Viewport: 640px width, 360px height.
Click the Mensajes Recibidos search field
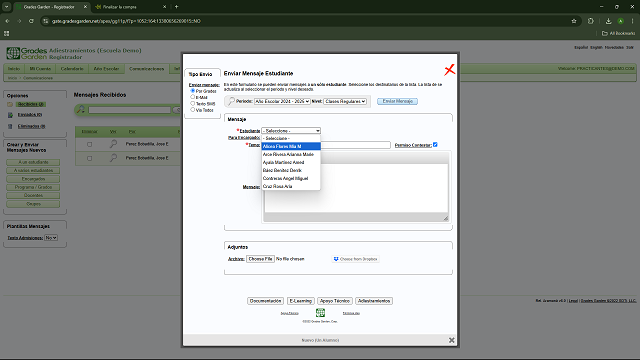pyautogui.click(x=129, y=110)
